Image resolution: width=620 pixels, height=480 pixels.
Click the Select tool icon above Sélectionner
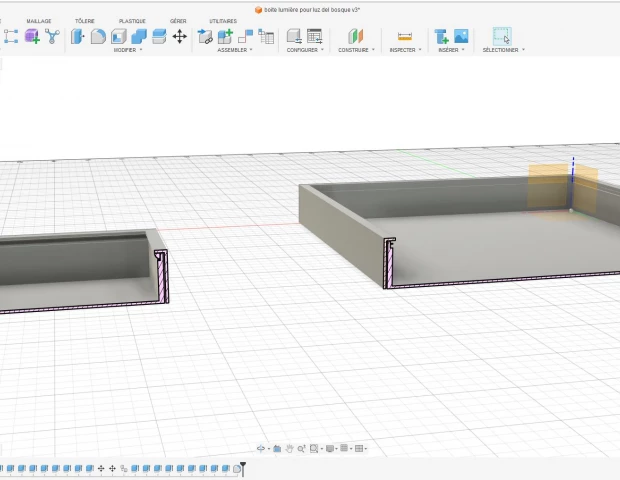[x=502, y=36]
